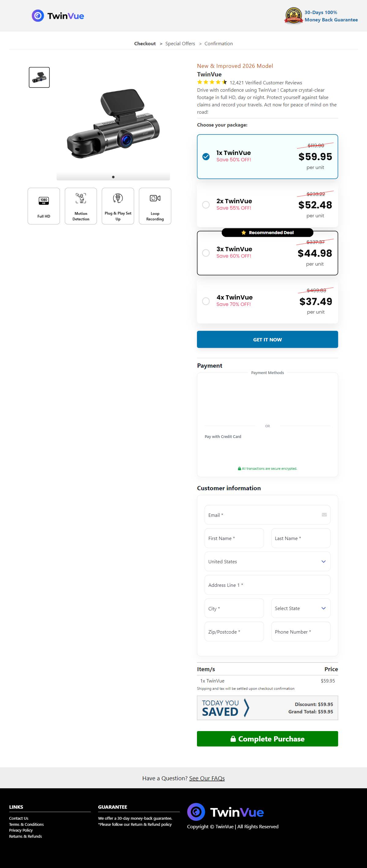
Task: Click the Full HD 1080 feature icon
Action: click(44, 201)
